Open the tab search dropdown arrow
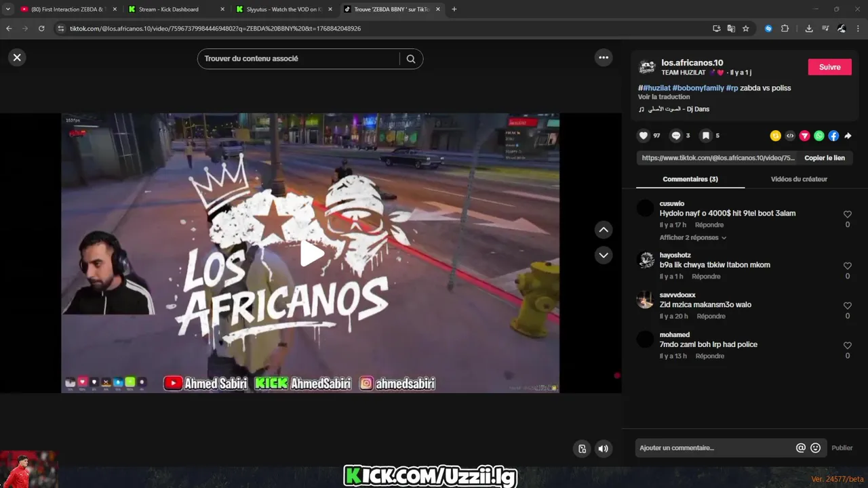Image resolution: width=868 pixels, height=488 pixels. 7,9
